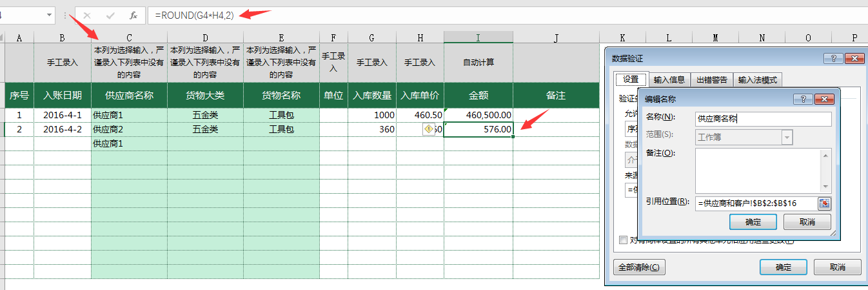Select the 入库数量 header cell
The width and height of the screenshot is (868, 290).
(x=371, y=96)
